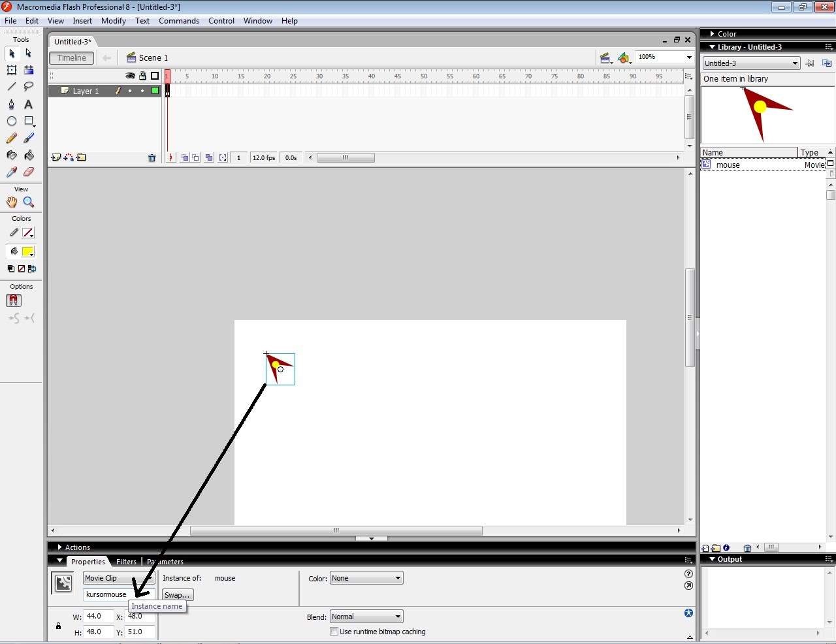Toggle Edit Multiple Frames button

point(209,158)
